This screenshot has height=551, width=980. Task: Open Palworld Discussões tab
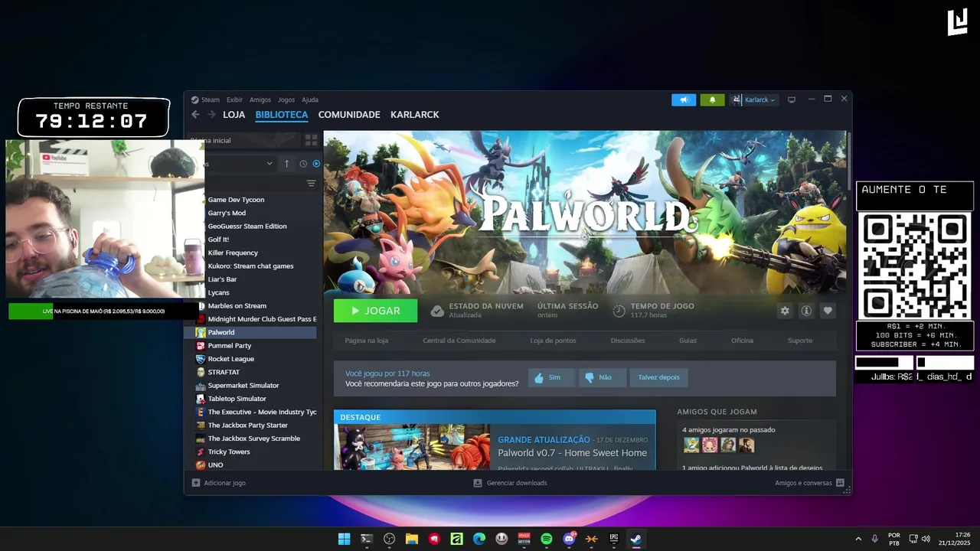(x=628, y=341)
